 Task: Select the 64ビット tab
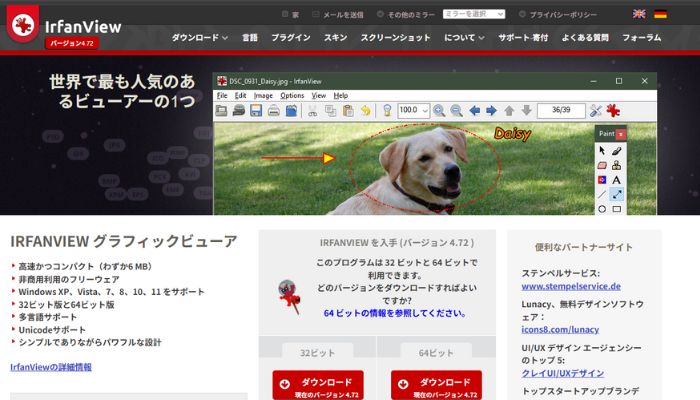[x=436, y=353]
